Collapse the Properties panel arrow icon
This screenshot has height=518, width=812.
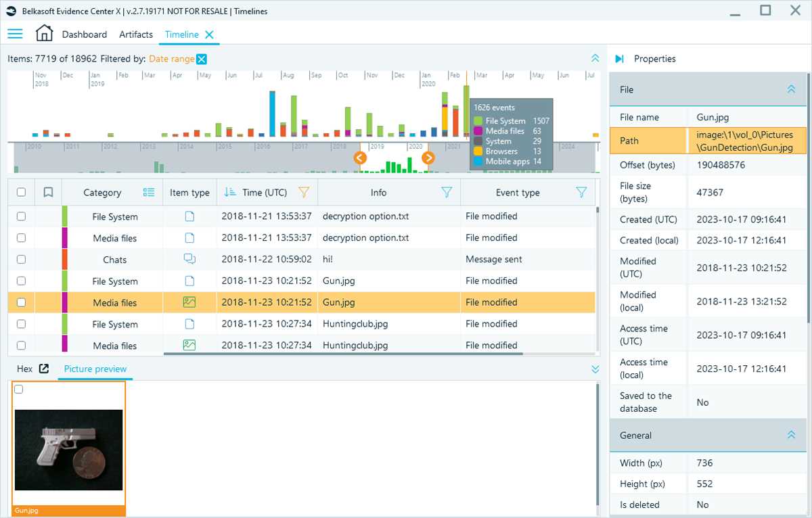[619, 59]
